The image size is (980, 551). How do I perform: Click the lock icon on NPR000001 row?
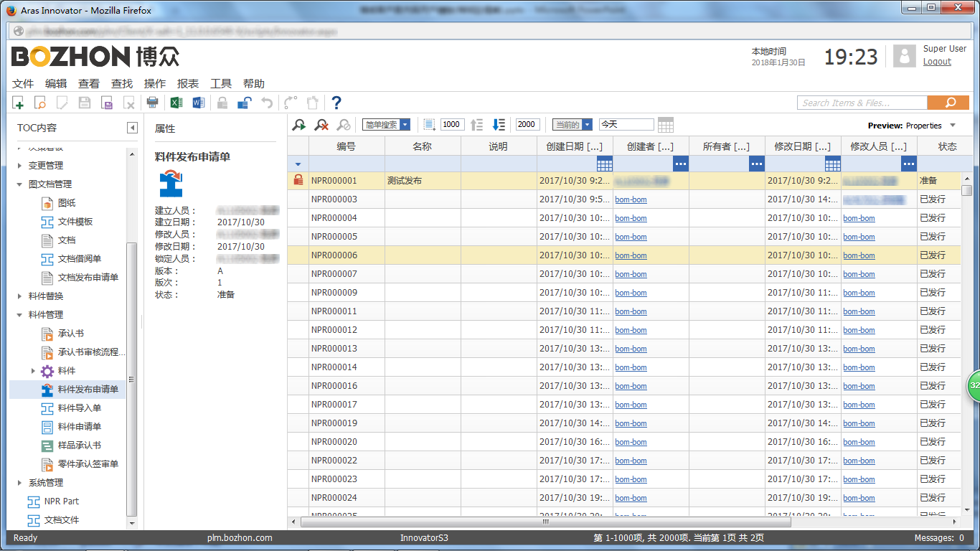coord(298,180)
